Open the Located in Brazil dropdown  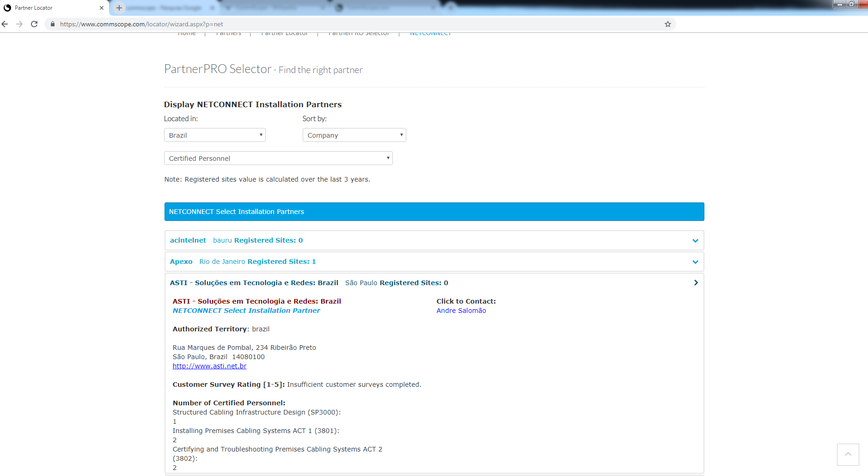click(215, 135)
